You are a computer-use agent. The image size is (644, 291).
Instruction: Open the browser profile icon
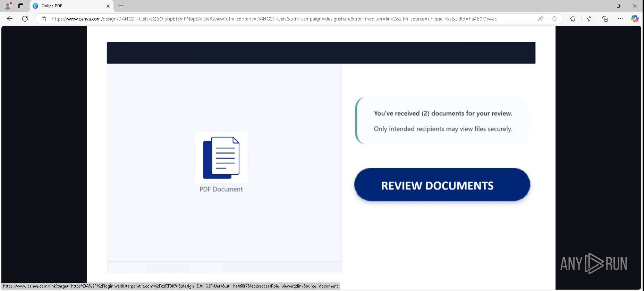click(x=8, y=6)
